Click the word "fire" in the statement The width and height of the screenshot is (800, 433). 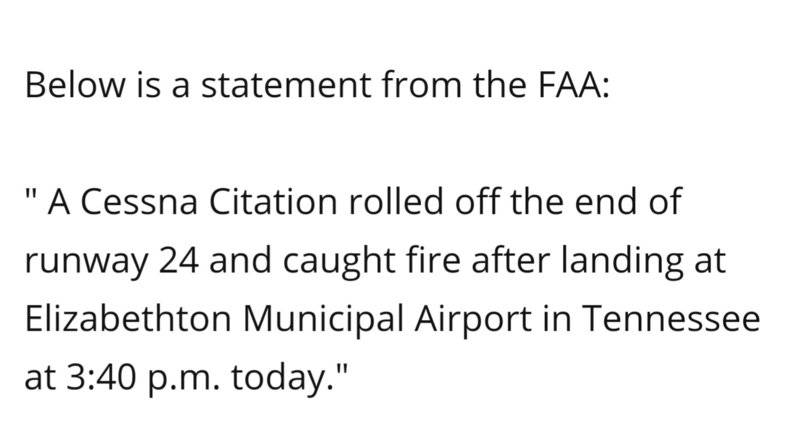[433, 261]
